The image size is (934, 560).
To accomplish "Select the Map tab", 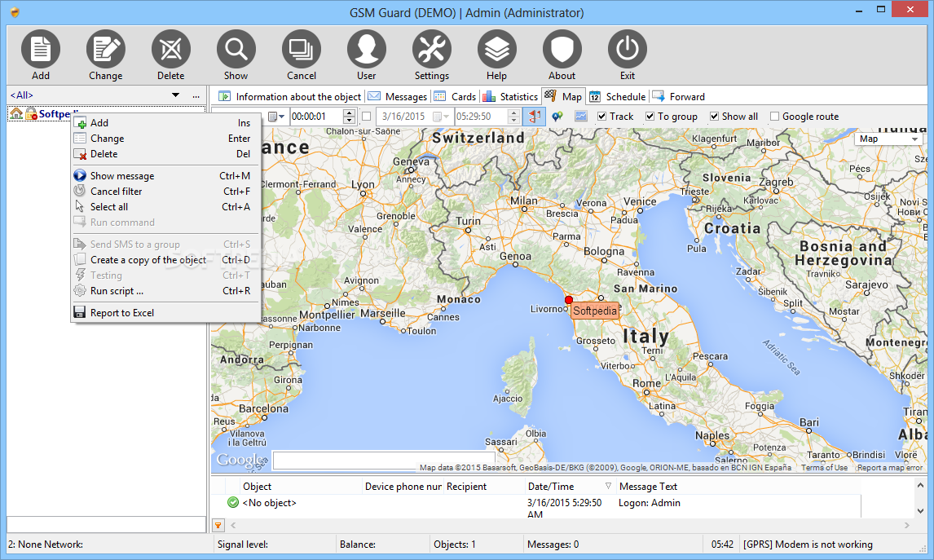I will [563, 96].
